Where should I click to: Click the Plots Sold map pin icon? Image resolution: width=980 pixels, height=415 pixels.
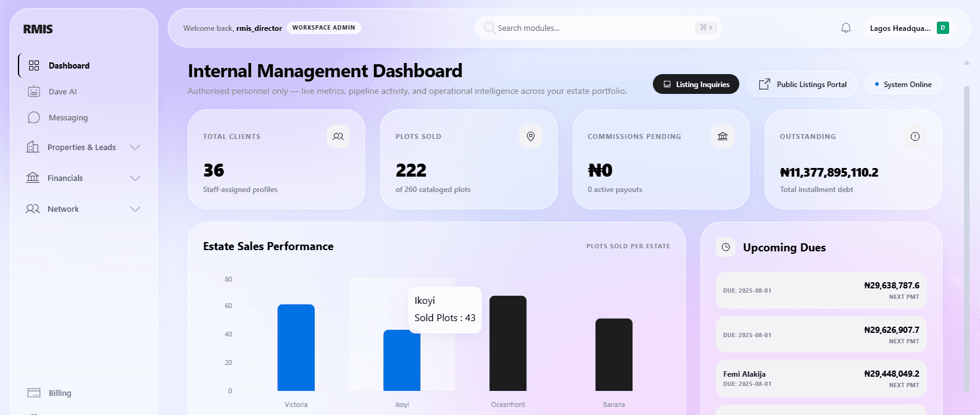click(x=531, y=136)
